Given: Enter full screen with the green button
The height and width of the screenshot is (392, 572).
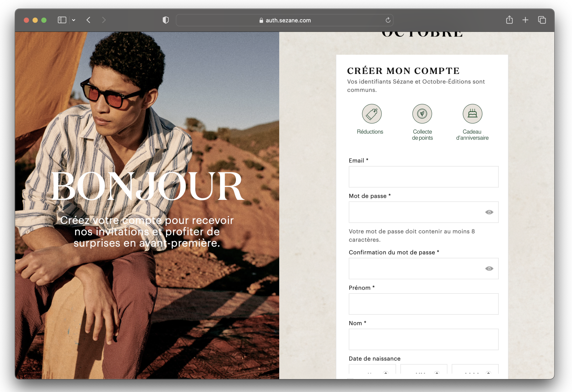Looking at the screenshot, I should click(x=44, y=20).
